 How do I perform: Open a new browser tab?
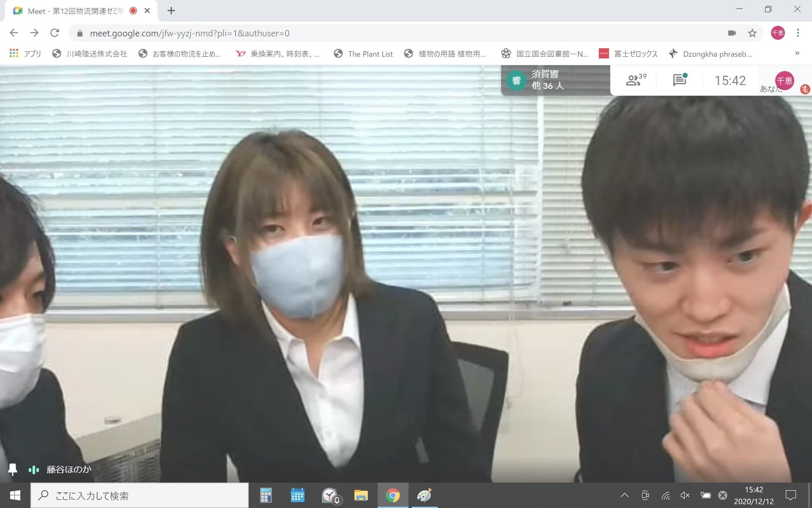(x=171, y=11)
